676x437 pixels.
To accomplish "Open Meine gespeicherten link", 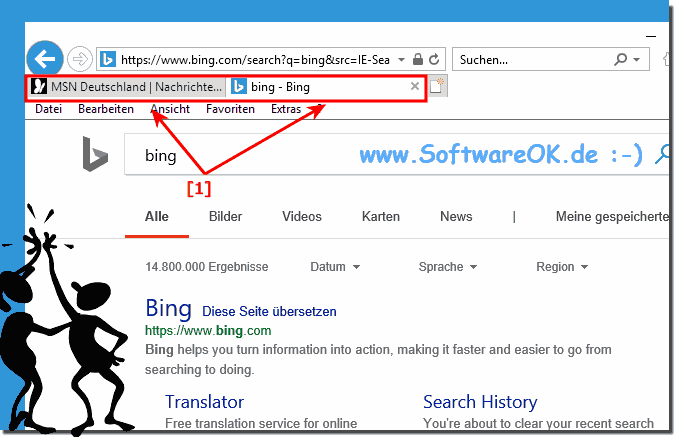I will click(612, 217).
